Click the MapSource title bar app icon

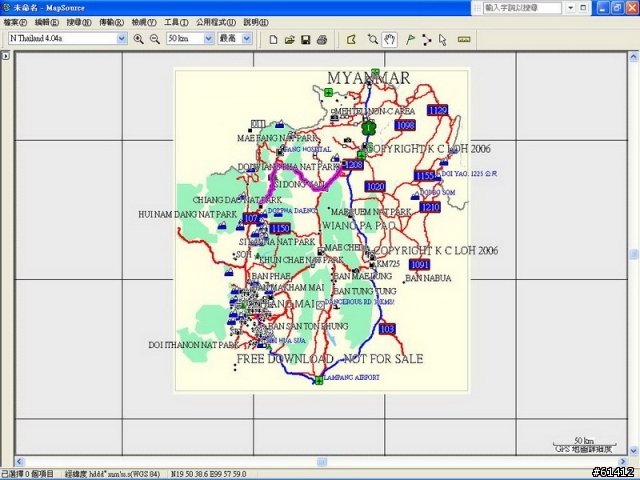coord(6,7)
